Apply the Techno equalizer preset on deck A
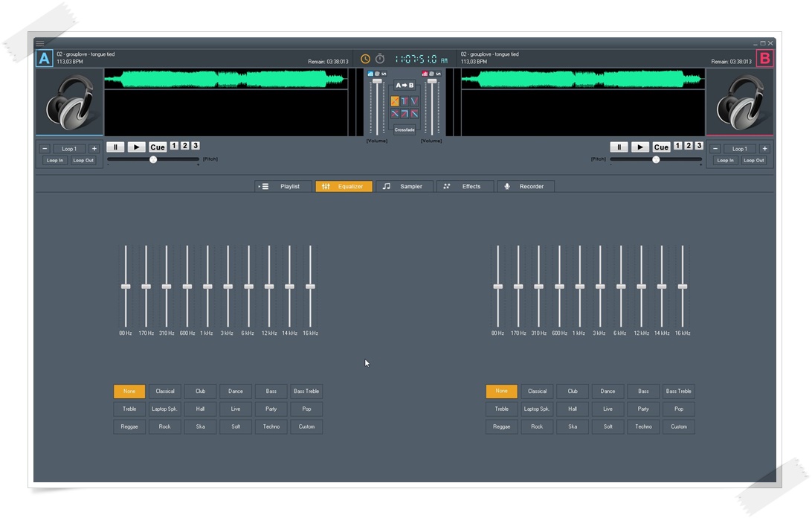The image size is (812, 518). 271,426
